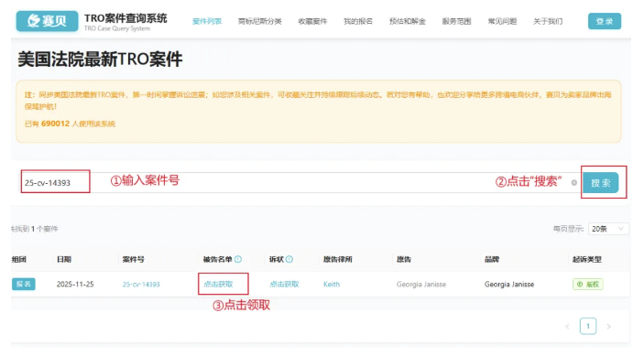Viewport: 644px width, 356px height.
Task: Open the Keith law firm link
Action: pyautogui.click(x=332, y=285)
